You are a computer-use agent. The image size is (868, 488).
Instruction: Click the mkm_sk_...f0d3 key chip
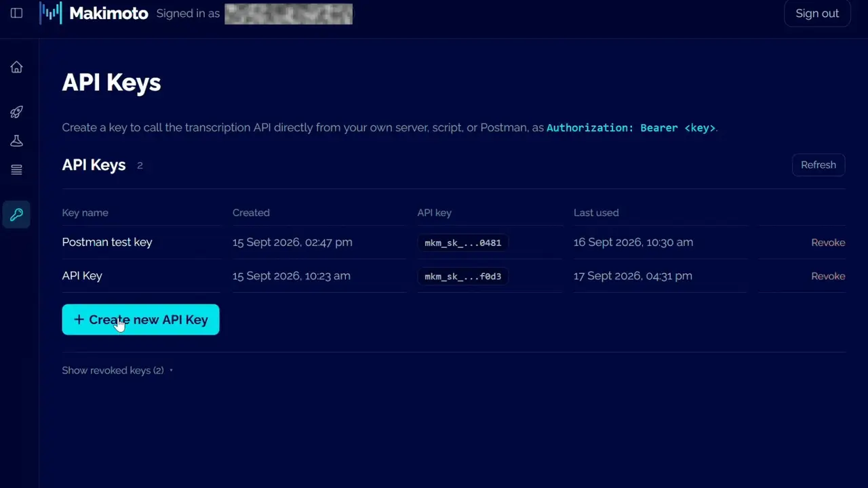click(x=463, y=277)
